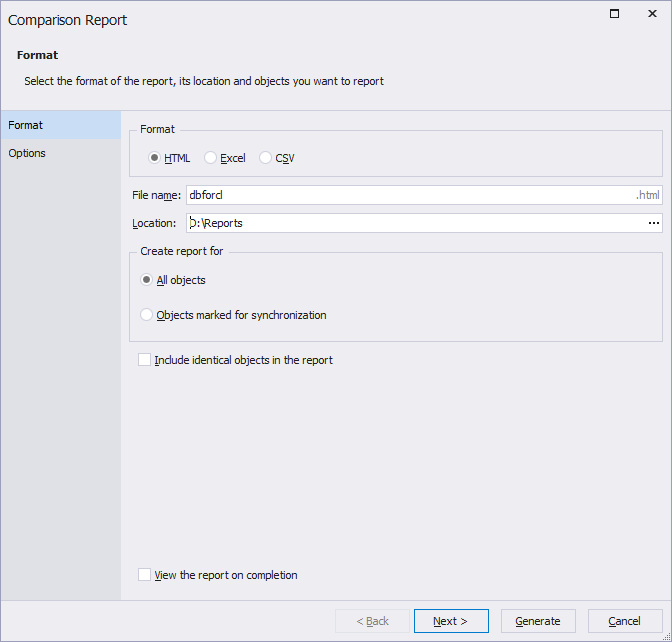Click the .html extension suffix in File name
The width and height of the screenshot is (672, 642).
tap(648, 195)
